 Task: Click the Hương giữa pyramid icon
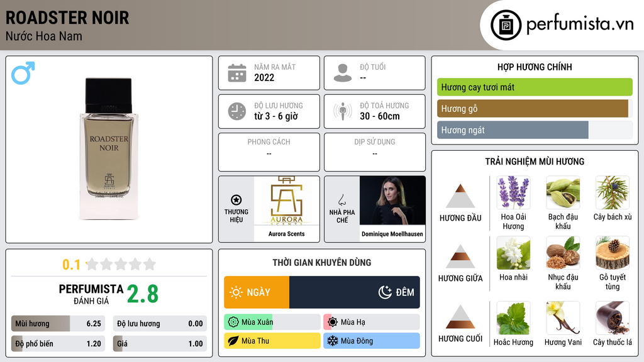460,256
